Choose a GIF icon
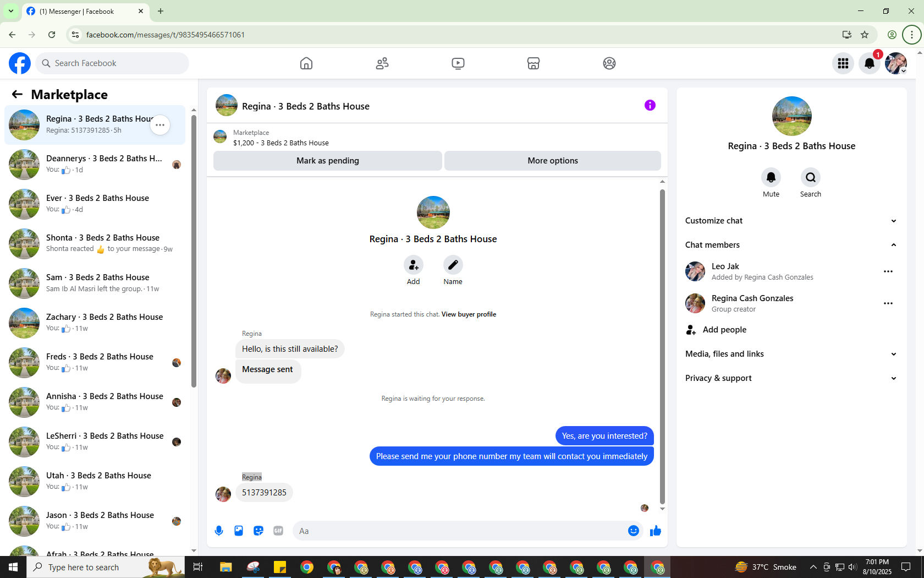 [278, 531]
